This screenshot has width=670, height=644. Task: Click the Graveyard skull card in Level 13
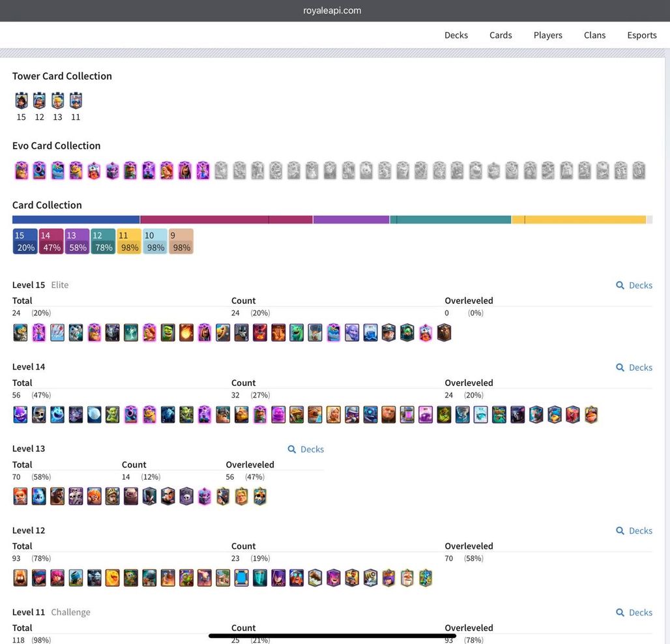click(x=186, y=497)
